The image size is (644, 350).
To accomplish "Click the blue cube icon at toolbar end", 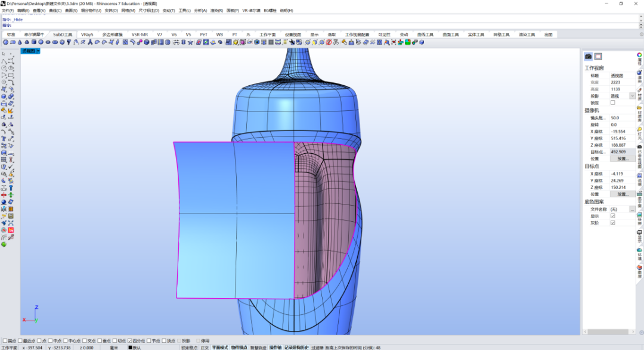I will 422,42.
